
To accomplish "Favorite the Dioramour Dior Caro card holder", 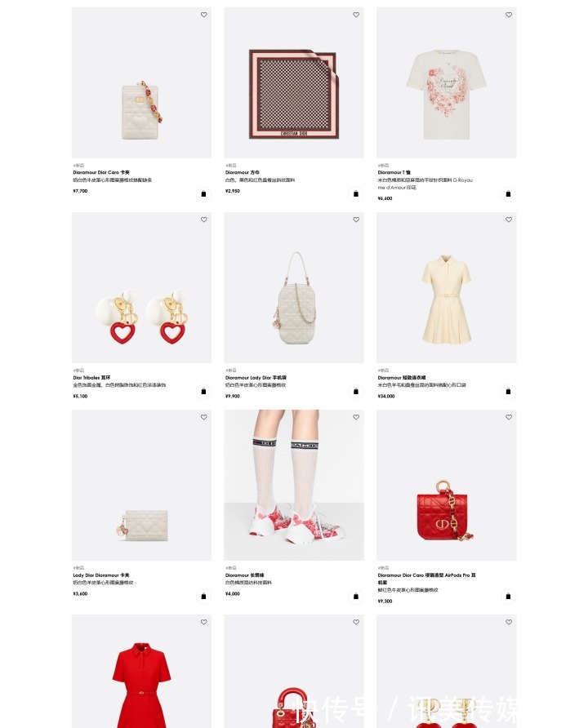I will coord(203,15).
